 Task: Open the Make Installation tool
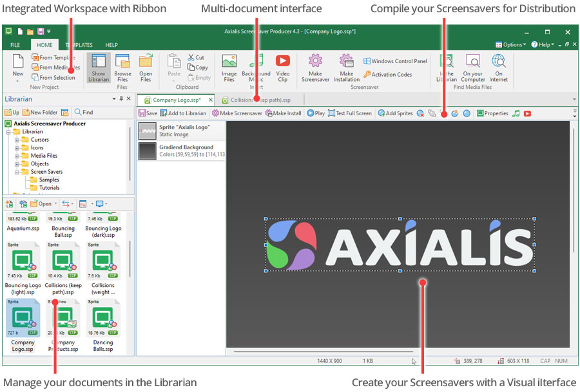(x=346, y=66)
